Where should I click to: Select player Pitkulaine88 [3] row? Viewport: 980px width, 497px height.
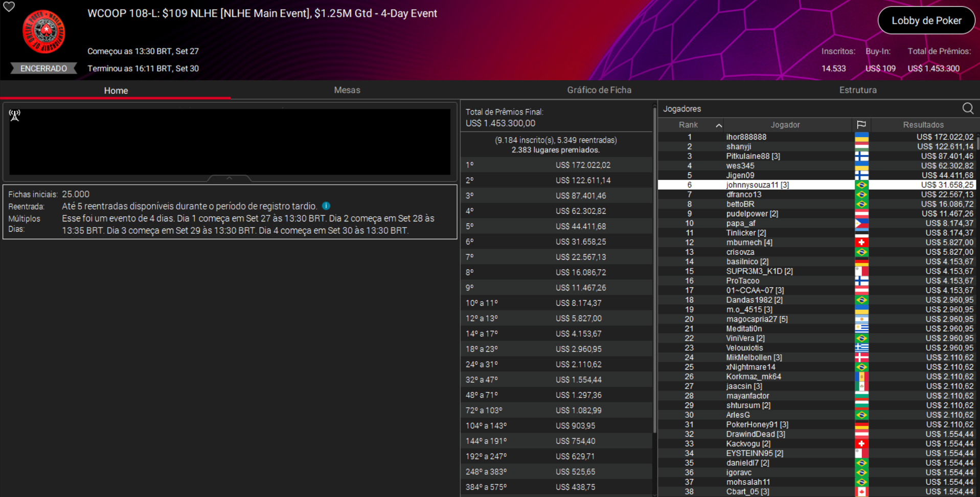click(816, 156)
